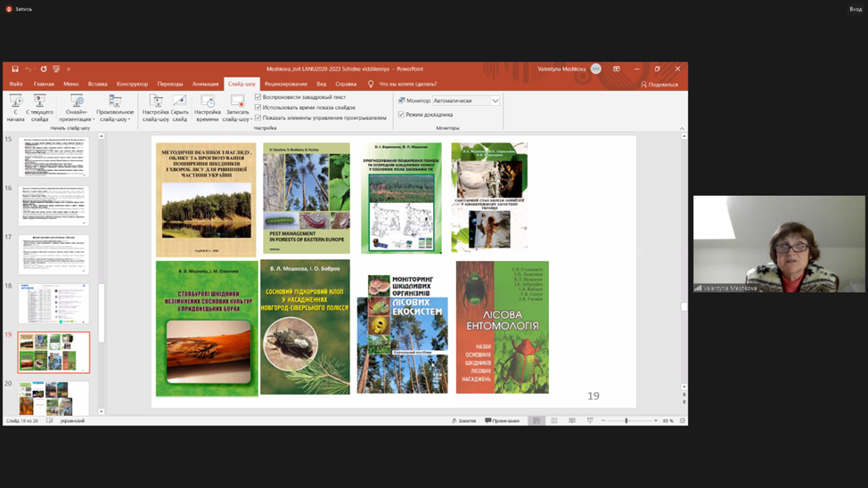Start slideshow 'С начала' in the ribbon
Viewport: 868px width, 488px height.
(16, 108)
